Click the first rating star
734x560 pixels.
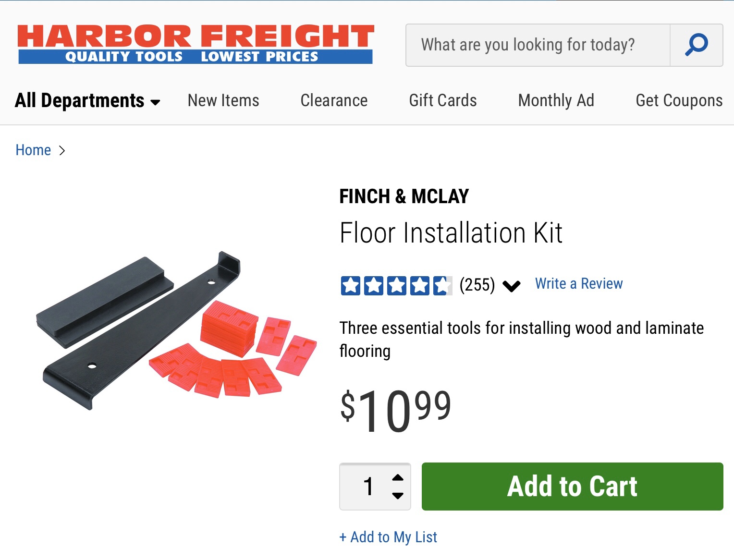pos(351,286)
